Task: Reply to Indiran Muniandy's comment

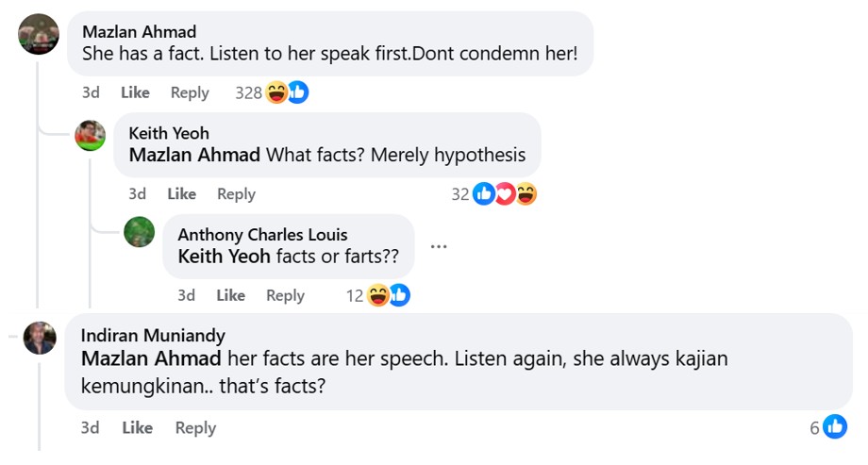Action: click(x=195, y=428)
